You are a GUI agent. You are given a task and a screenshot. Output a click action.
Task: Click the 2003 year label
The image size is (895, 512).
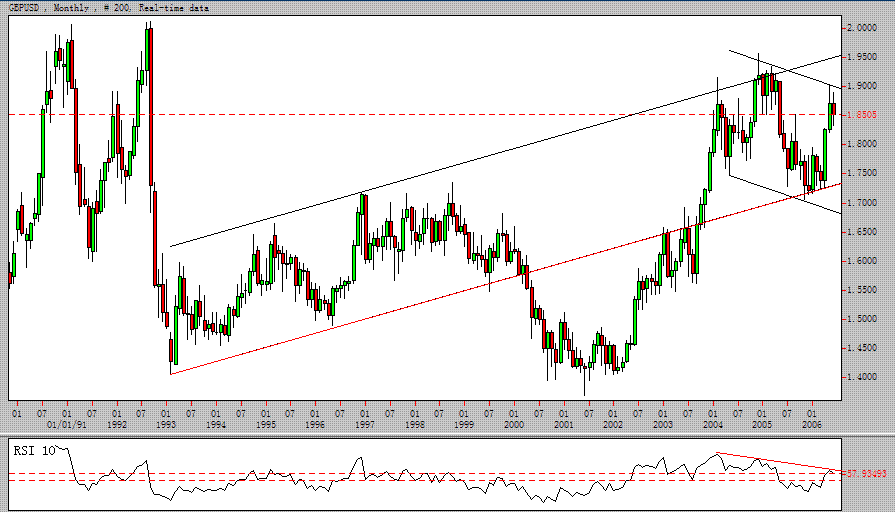click(x=663, y=425)
